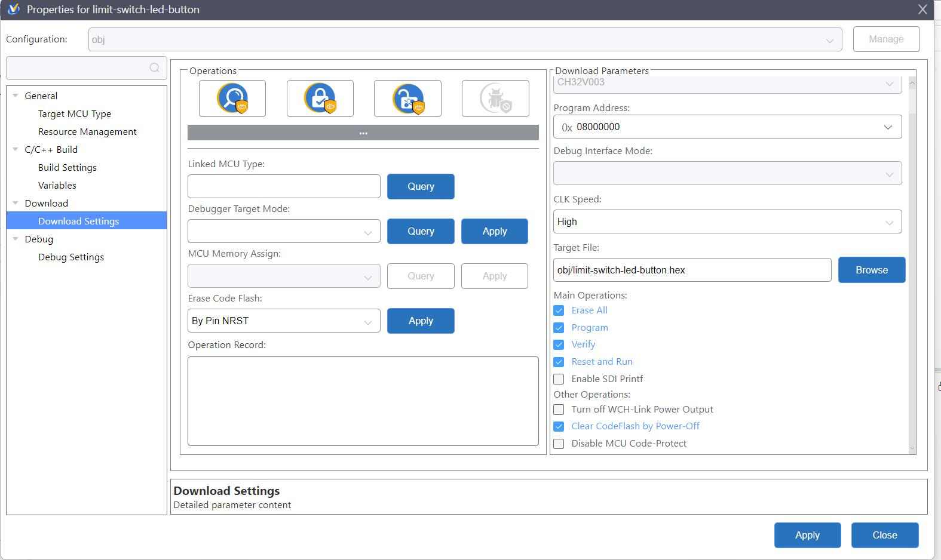Select Resource Management in tree
941x560 pixels.
click(x=87, y=131)
